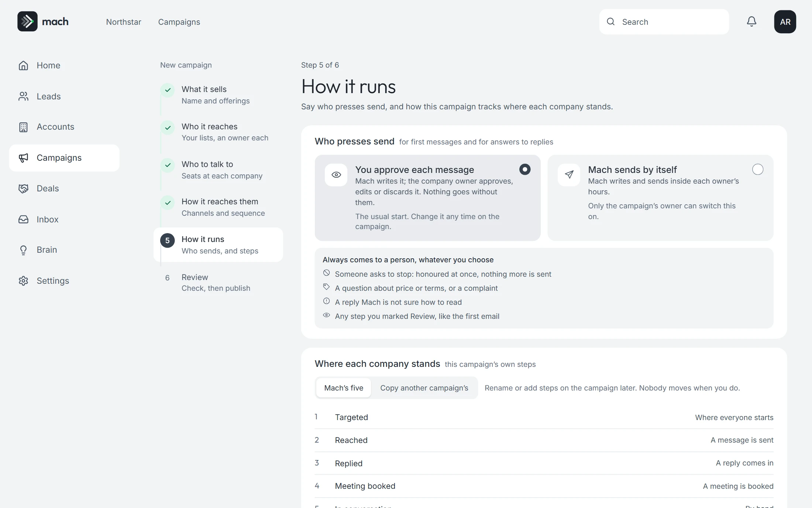This screenshot has width=812, height=508.
Task: Click 'Any step you marked Review' line
Action: [411, 316]
